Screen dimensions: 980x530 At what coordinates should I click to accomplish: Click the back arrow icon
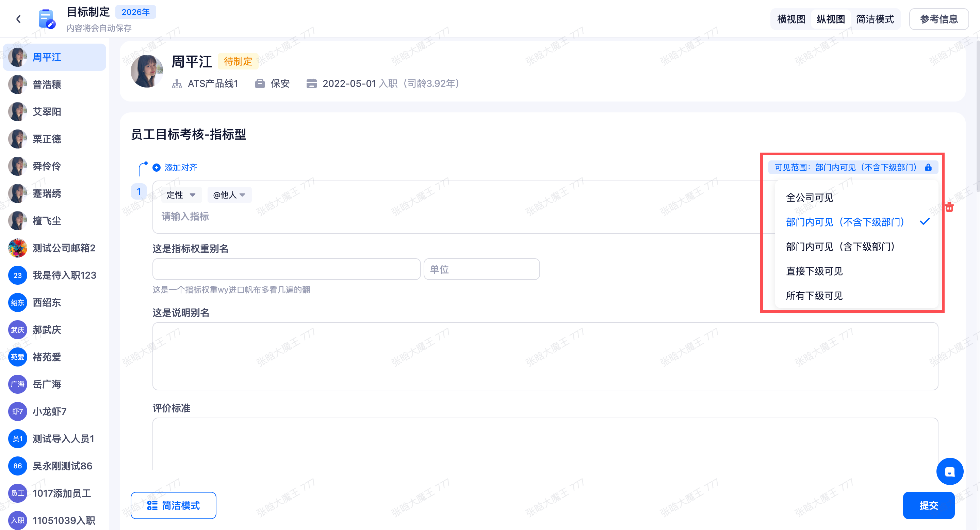[18, 19]
